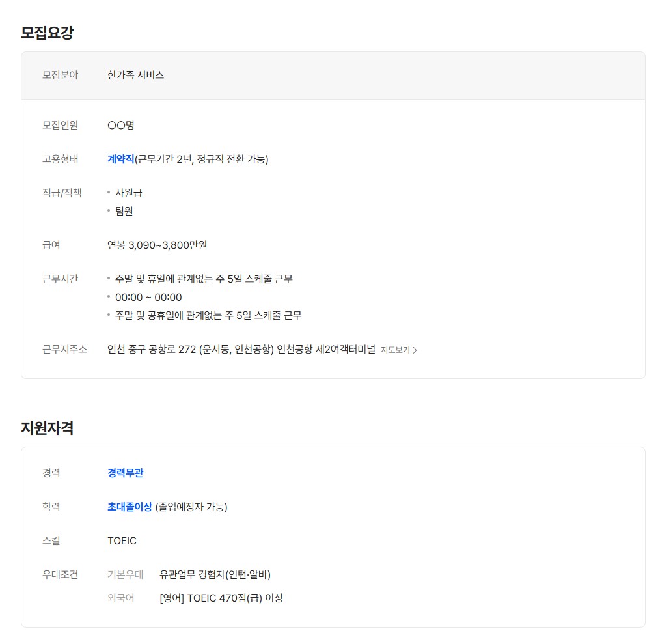This screenshot has width=671, height=644.
Task: Click the 인천공항 제2여객터미널 address text
Action: pos(326,350)
